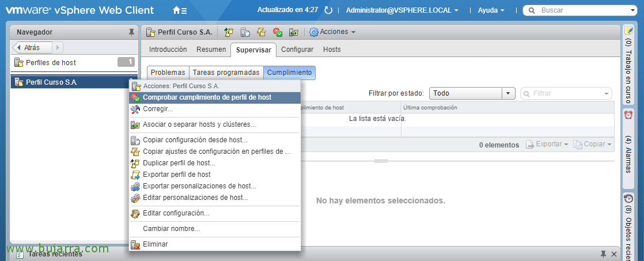Viewport: 644px width, 261px height.
Task: Click the Tareas recientes panel icon
Action: pyautogui.click(x=20, y=255)
